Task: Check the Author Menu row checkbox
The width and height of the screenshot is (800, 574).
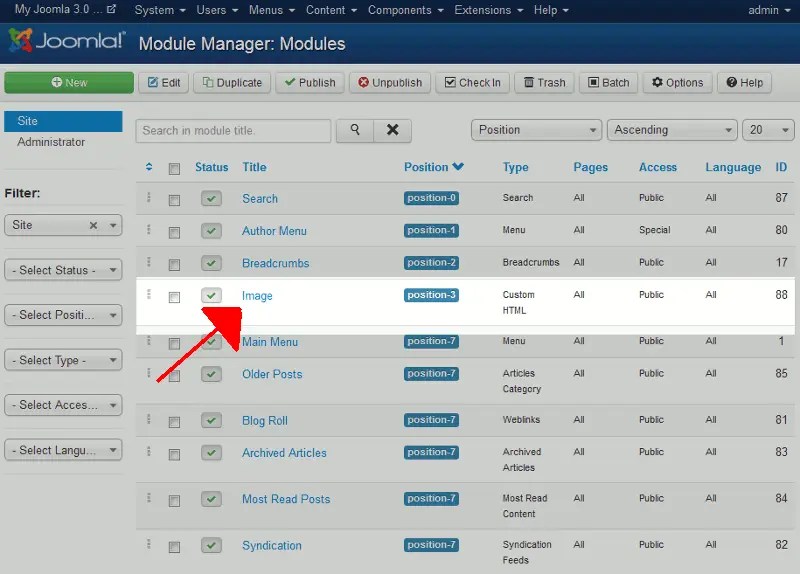Action: point(174,233)
